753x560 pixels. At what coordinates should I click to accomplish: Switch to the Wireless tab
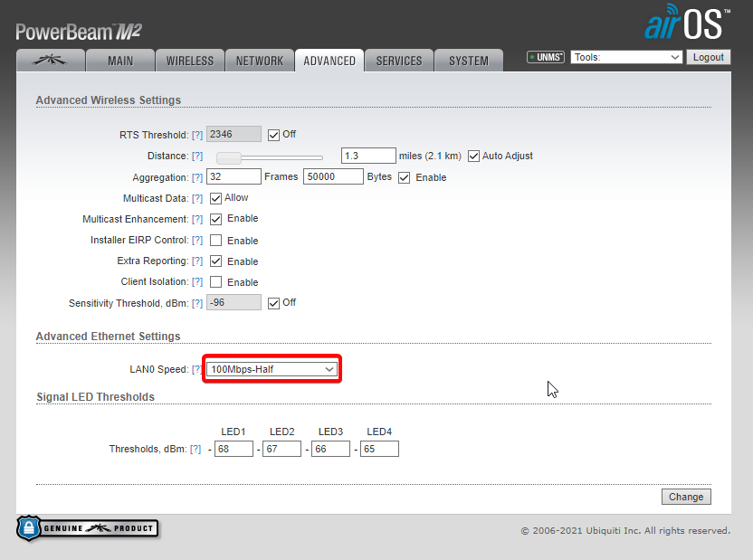click(x=190, y=61)
